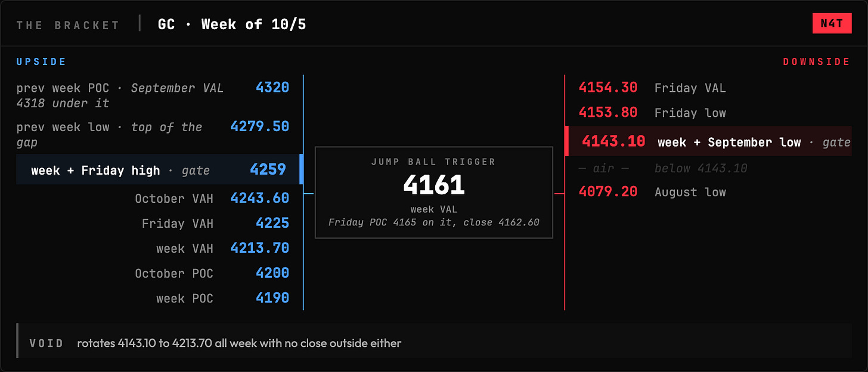Viewport: 868px width, 372px height.
Task: Click the red N4T badge
Action: click(832, 24)
